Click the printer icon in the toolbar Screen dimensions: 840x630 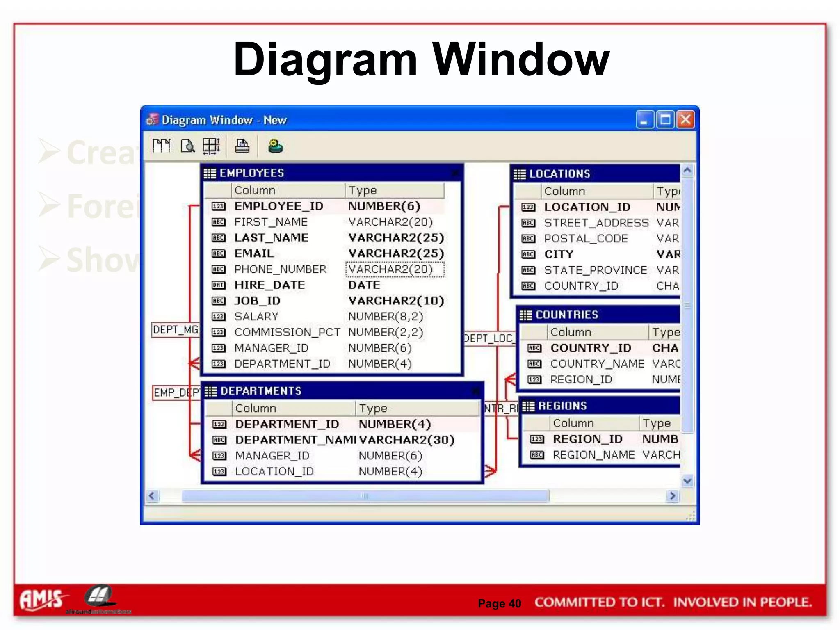point(242,146)
